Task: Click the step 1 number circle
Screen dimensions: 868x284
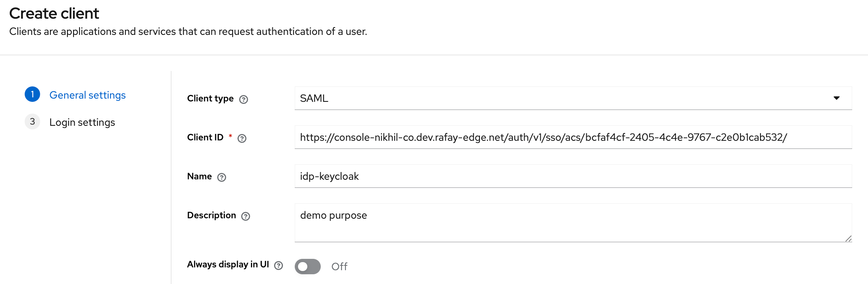Action: pos(32,95)
